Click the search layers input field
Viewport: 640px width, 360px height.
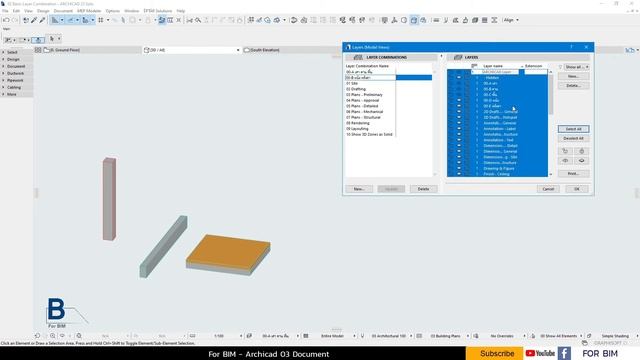(495, 72)
